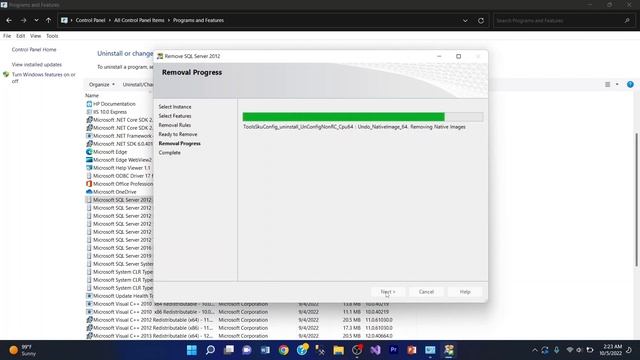Image resolution: width=640 pixels, height=360 pixels.
Task: Open PowerPoint from taskbar
Action: pos(412,350)
